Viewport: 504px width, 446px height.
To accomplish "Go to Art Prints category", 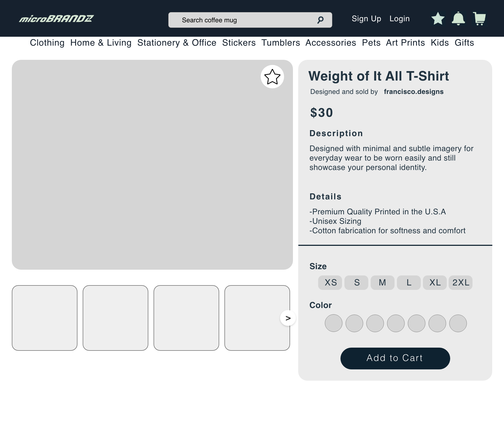I will pyautogui.click(x=405, y=43).
